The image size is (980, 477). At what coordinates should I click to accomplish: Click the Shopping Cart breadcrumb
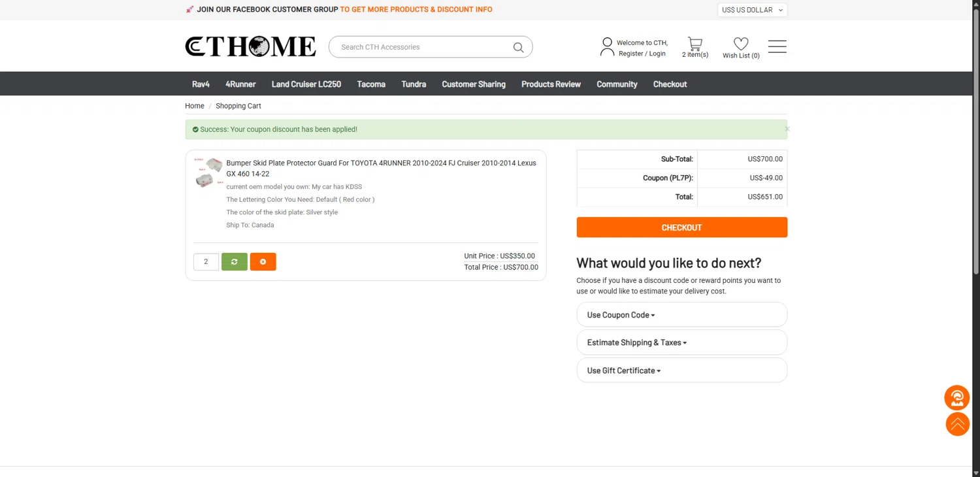238,106
